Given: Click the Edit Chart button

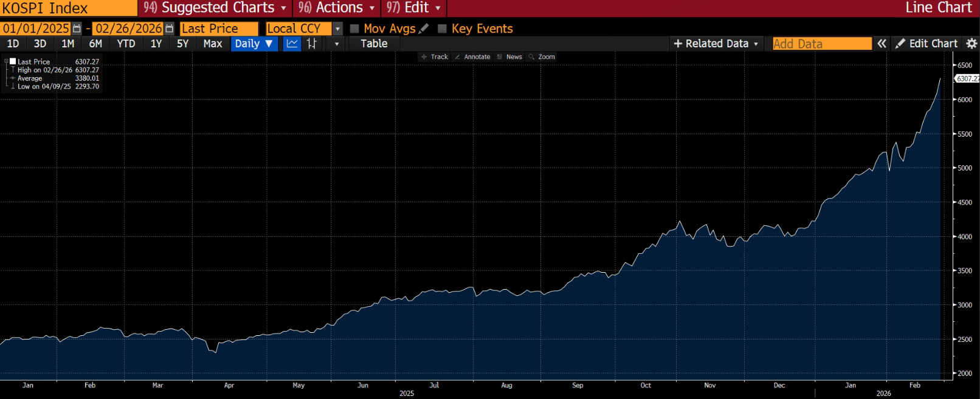Looking at the screenshot, I should tap(927, 44).
